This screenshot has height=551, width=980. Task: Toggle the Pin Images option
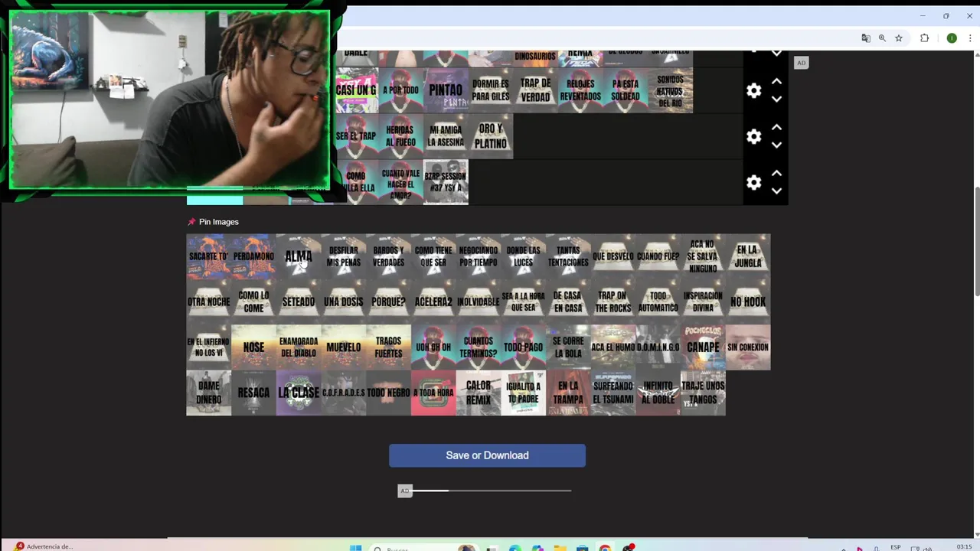pos(214,222)
